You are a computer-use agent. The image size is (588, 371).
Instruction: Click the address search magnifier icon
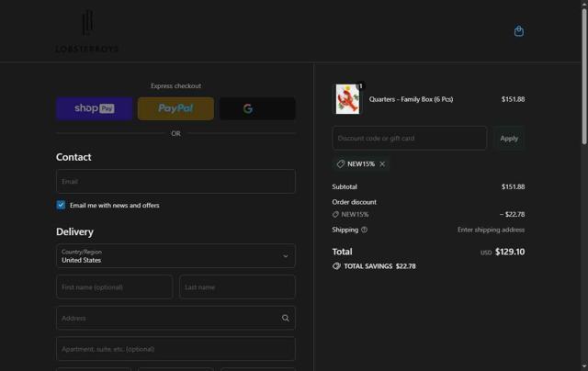coord(286,318)
